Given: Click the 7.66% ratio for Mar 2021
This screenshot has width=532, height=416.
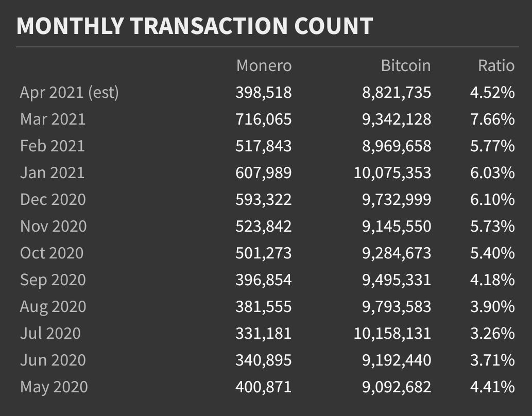Looking at the screenshot, I should 493,119.
